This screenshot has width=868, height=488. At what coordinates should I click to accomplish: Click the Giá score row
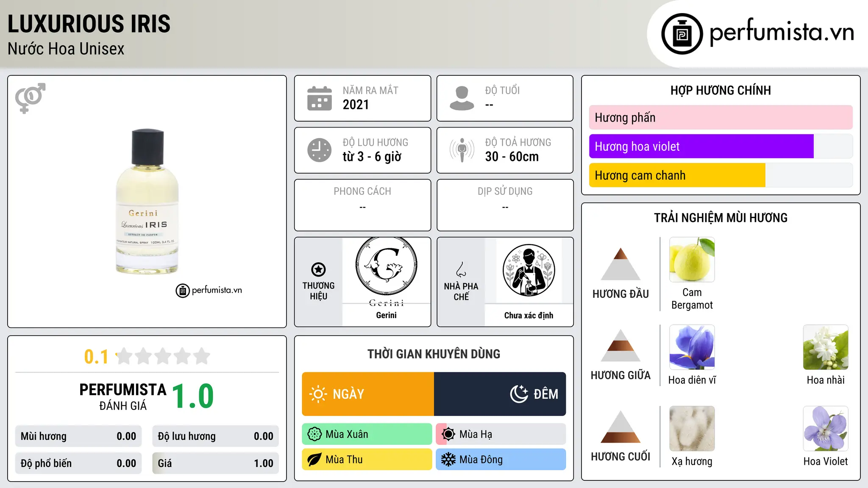tap(215, 463)
